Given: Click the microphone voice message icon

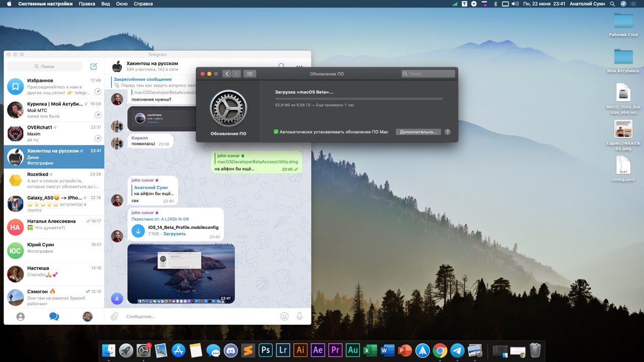Looking at the screenshot, I should tap(300, 316).
